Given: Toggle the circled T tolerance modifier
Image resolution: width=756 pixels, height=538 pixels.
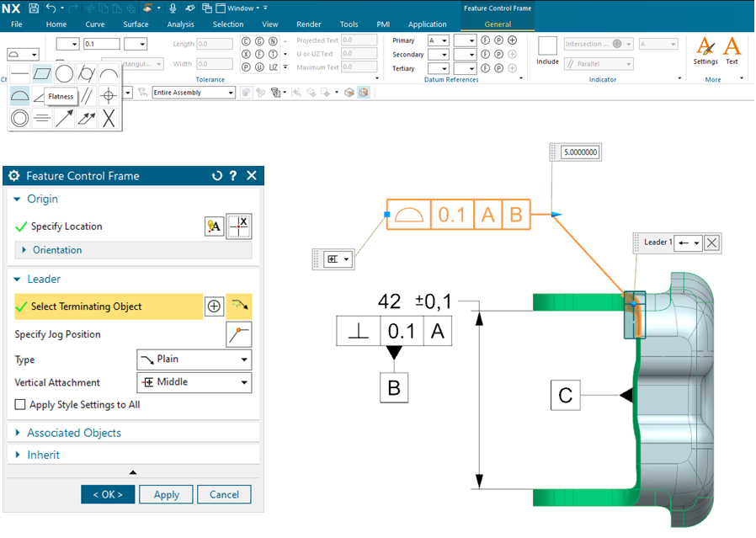Looking at the screenshot, I should pos(273,54).
